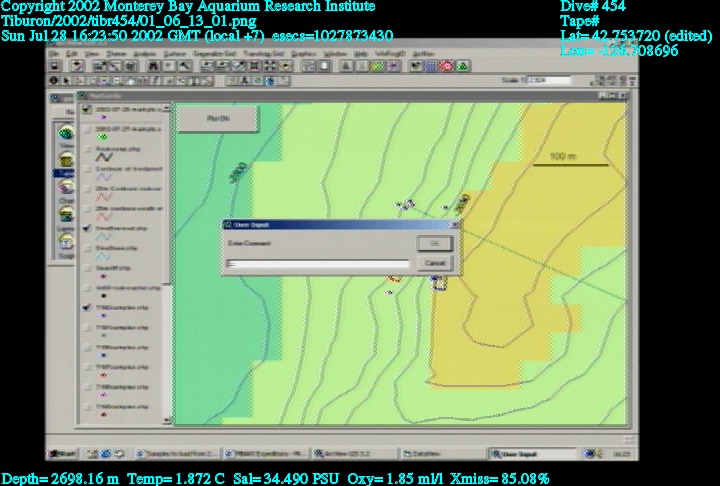Click the legend scrollbar down arrow
This screenshot has height=486, width=720.
click(166, 420)
